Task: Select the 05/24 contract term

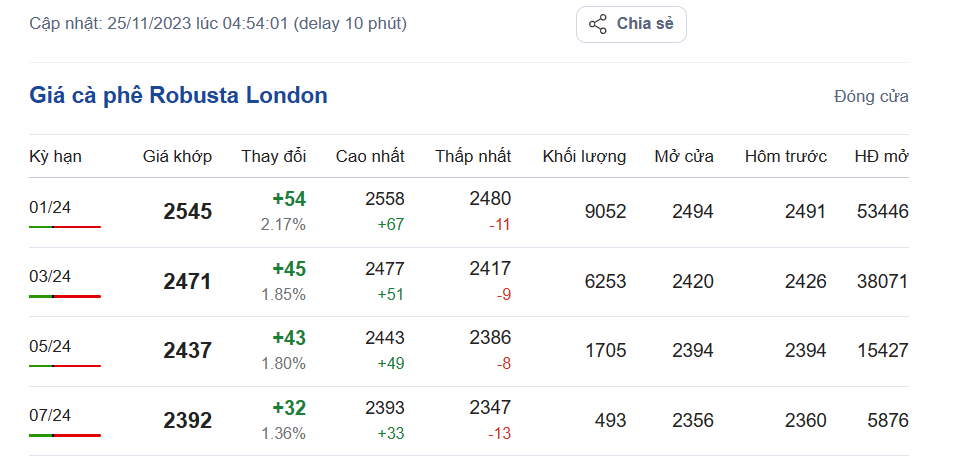Action: (x=50, y=346)
